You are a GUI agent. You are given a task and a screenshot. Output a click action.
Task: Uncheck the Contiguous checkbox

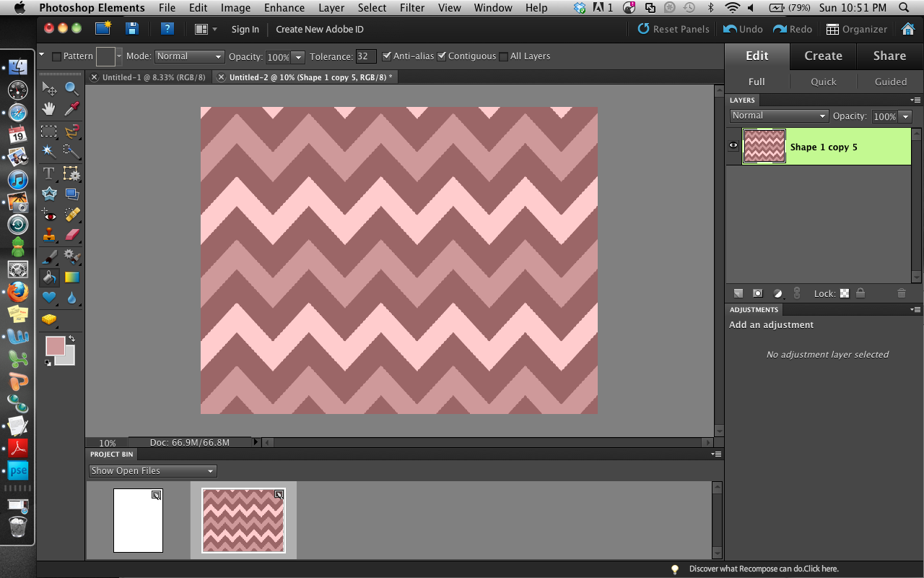coord(442,56)
